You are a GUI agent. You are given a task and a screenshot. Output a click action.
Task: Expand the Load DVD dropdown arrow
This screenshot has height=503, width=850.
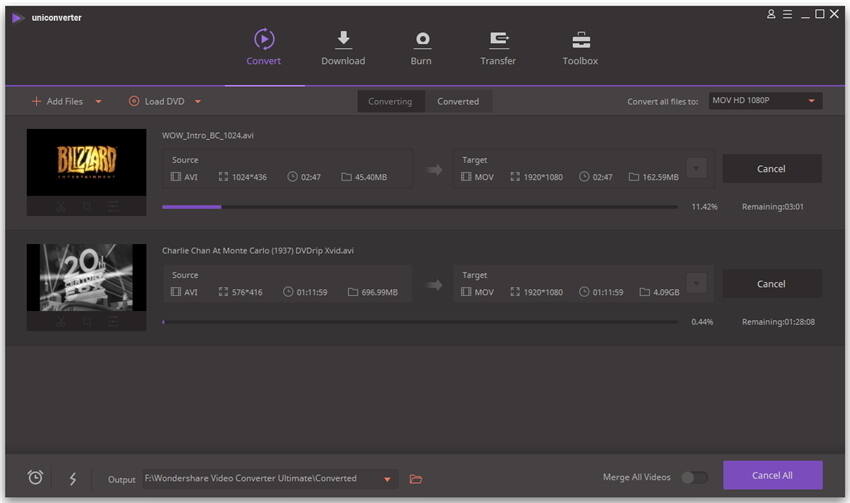click(x=198, y=101)
